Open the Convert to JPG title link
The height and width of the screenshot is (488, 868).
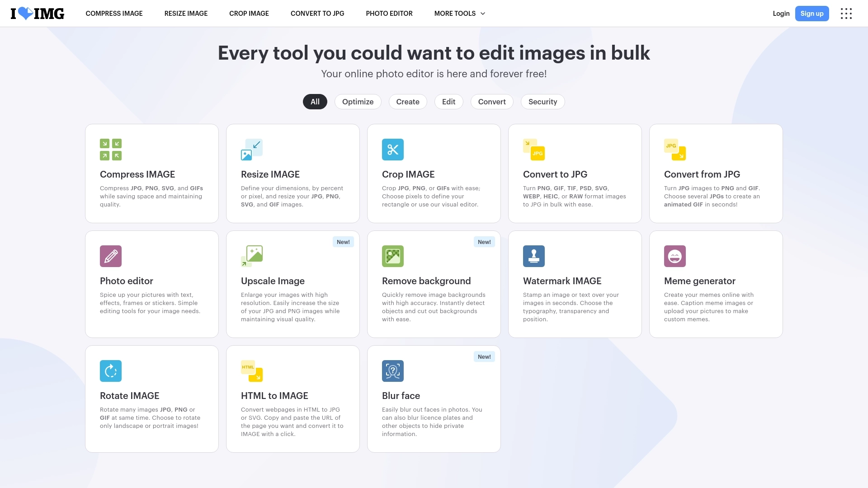pos(555,174)
